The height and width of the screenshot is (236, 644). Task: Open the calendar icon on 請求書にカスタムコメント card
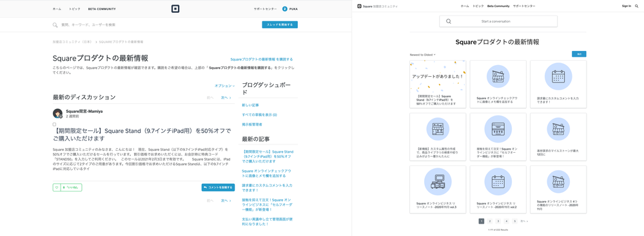coord(558,77)
